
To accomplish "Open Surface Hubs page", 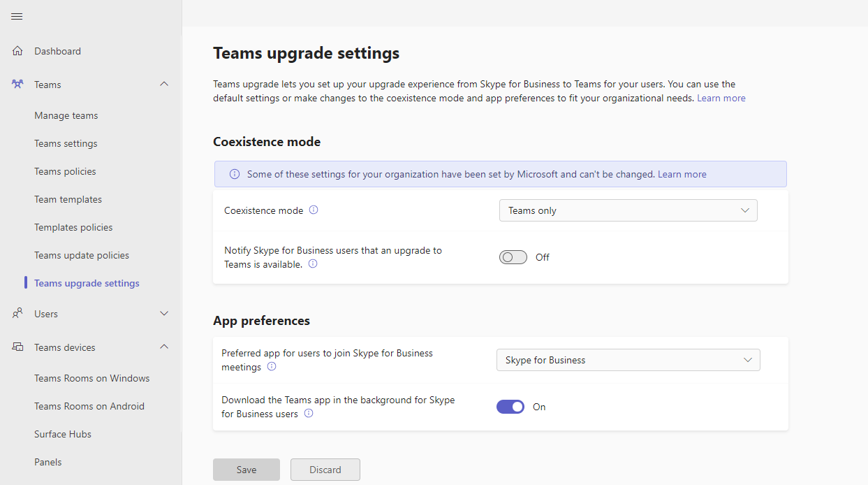I will pyautogui.click(x=63, y=434).
